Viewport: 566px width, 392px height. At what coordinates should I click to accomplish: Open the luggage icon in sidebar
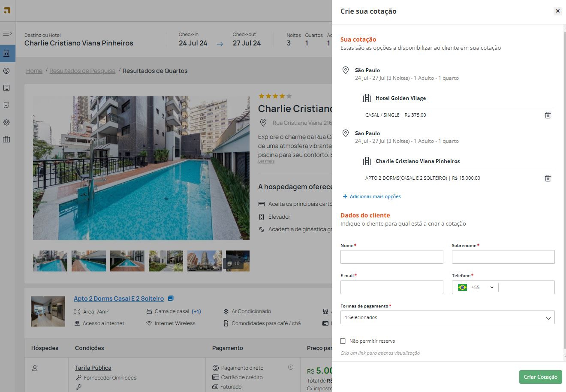[6, 139]
